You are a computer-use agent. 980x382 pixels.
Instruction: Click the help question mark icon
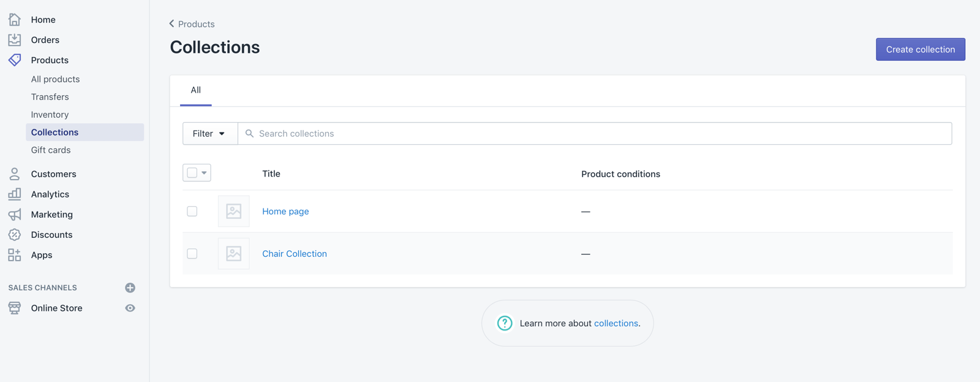505,323
